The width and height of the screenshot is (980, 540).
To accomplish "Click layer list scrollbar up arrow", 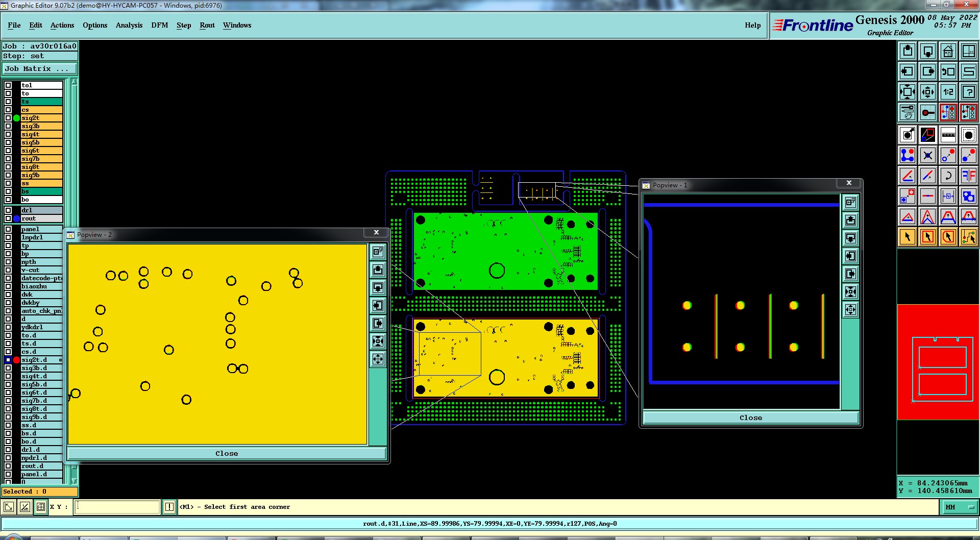I will click(75, 82).
